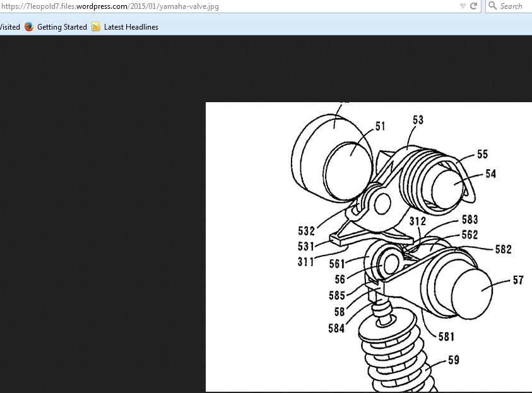Click part label 311 in the diagram
The height and width of the screenshot is (393, 532).
(306, 262)
